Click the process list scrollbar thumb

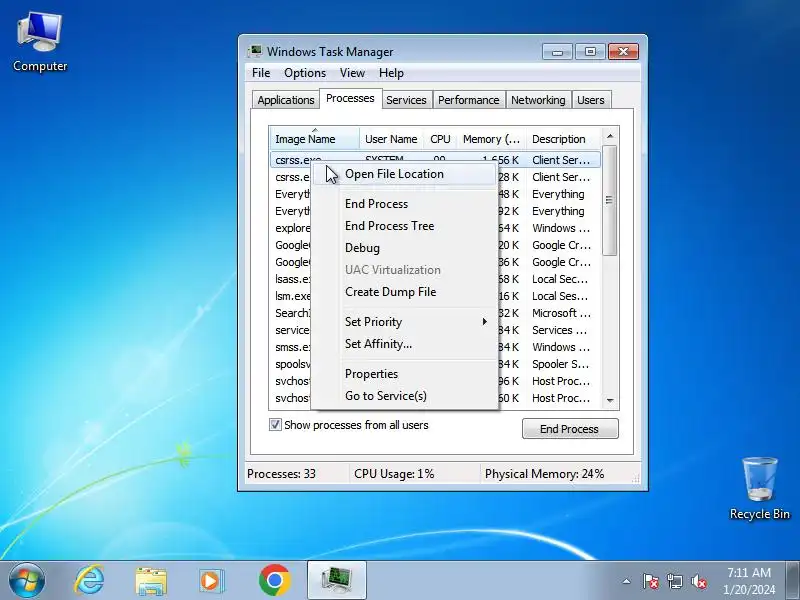click(x=609, y=200)
